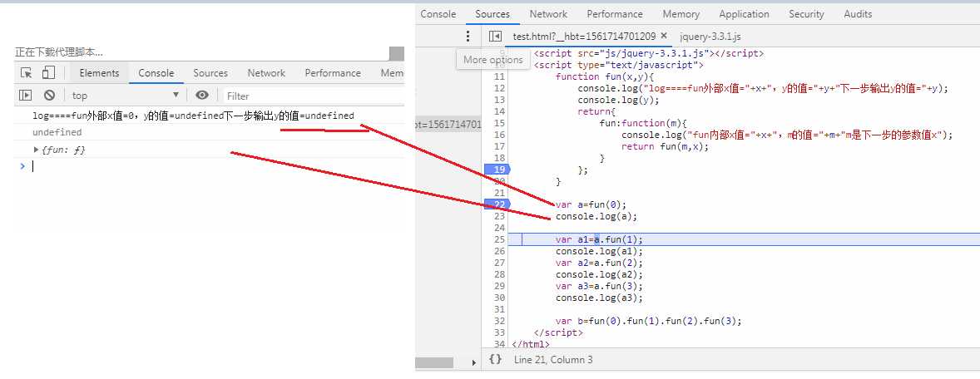Set a breakpoint on line 27
The width and height of the screenshot is (980, 379).
point(499,263)
